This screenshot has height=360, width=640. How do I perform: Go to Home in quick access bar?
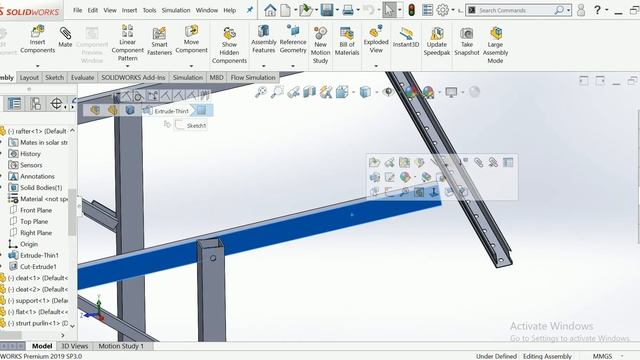[270, 10]
